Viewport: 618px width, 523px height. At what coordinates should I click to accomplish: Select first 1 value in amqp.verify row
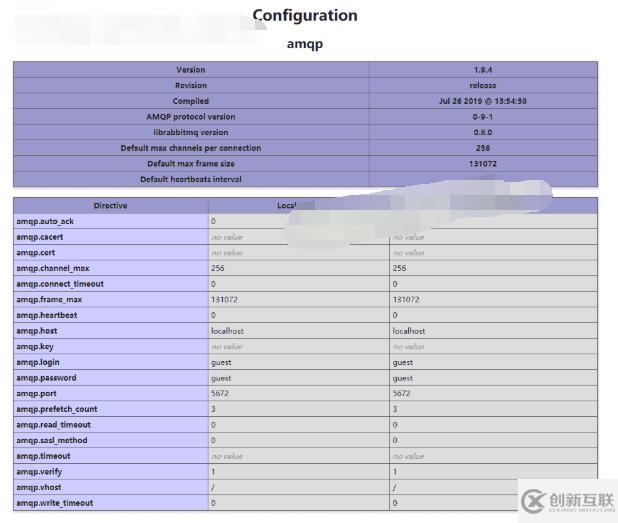(x=213, y=472)
